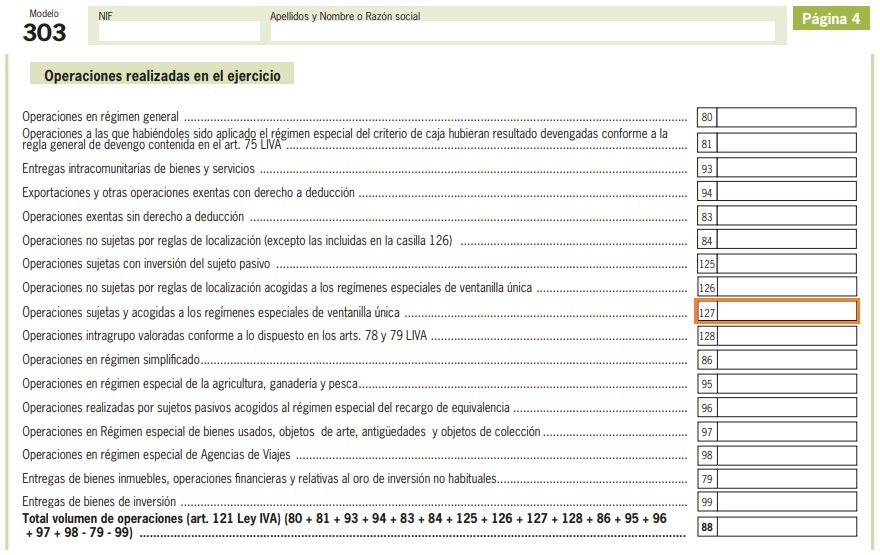
Task: Click box 97 for bienes usados field
Action: pos(786,431)
